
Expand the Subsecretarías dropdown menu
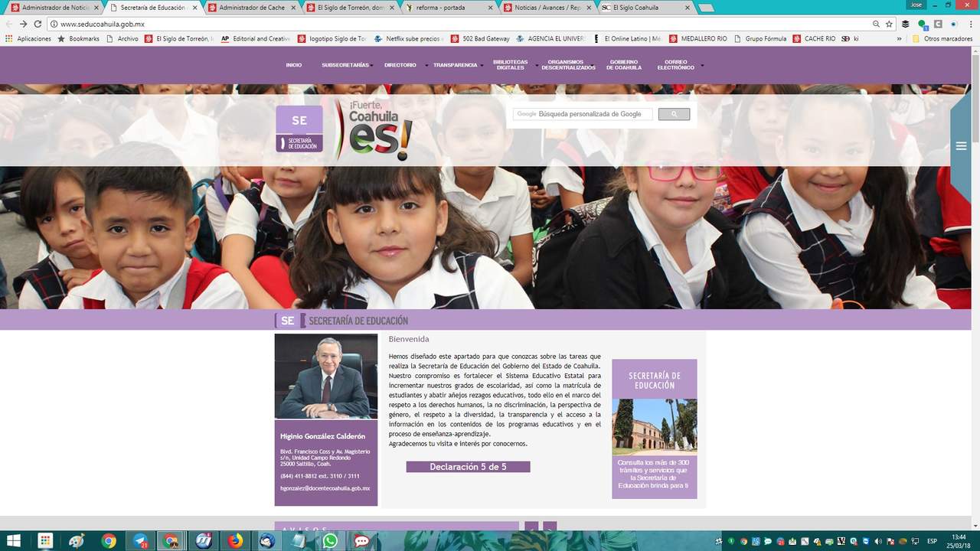pyautogui.click(x=345, y=65)
